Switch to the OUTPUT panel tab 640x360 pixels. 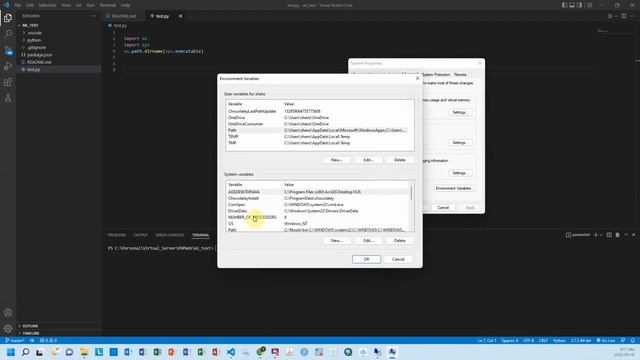[x=140, y=235]
